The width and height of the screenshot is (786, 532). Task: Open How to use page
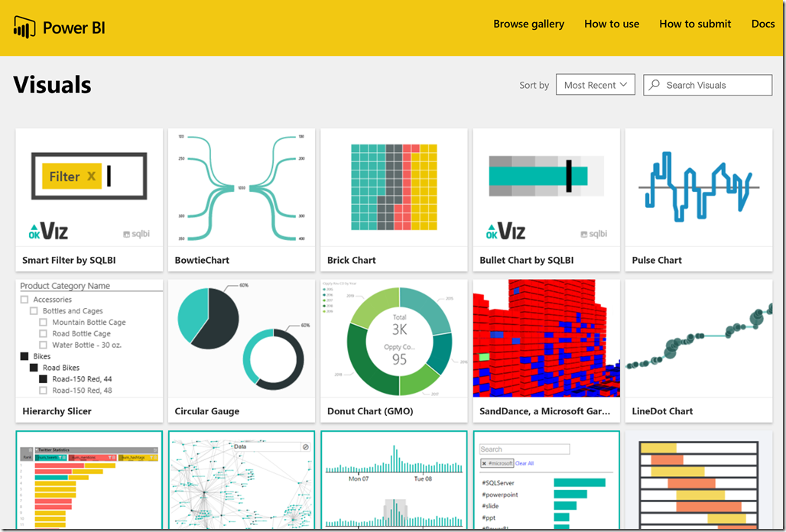point(612,24)
